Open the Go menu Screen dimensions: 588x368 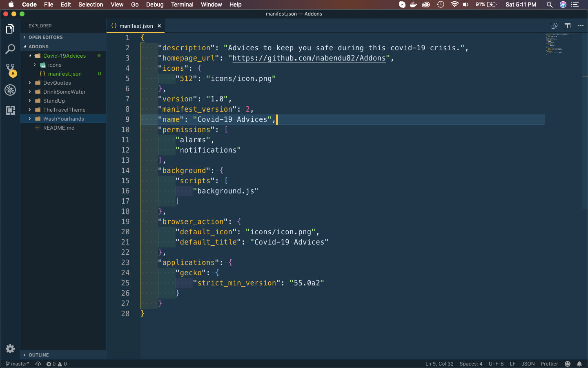click(x=135, y=4)
